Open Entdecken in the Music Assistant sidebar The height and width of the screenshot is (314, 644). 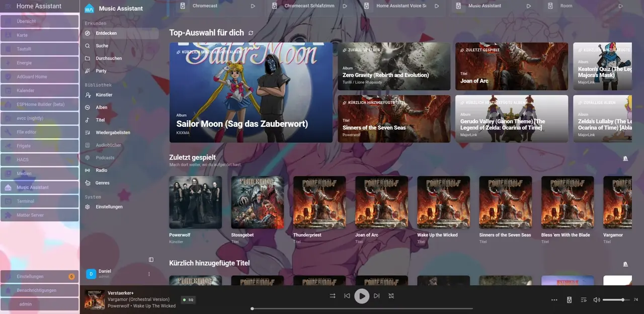(x=120, y=33)
